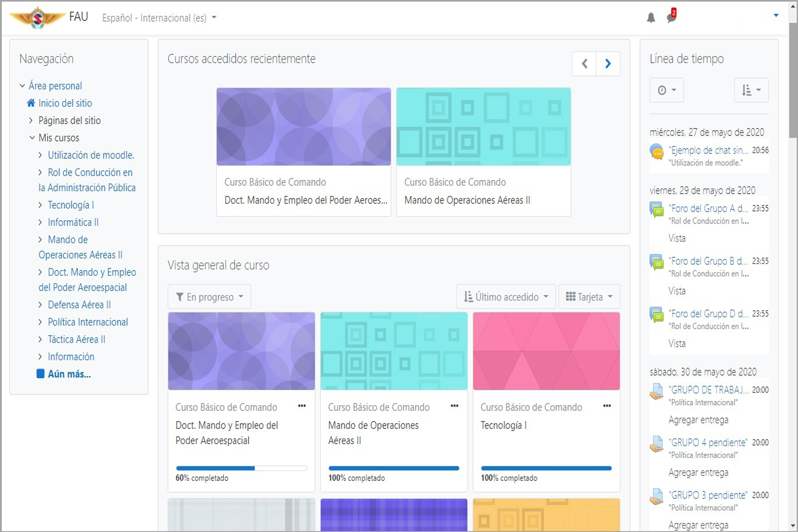Show next recently accessed courses

(x=608, y=63)
